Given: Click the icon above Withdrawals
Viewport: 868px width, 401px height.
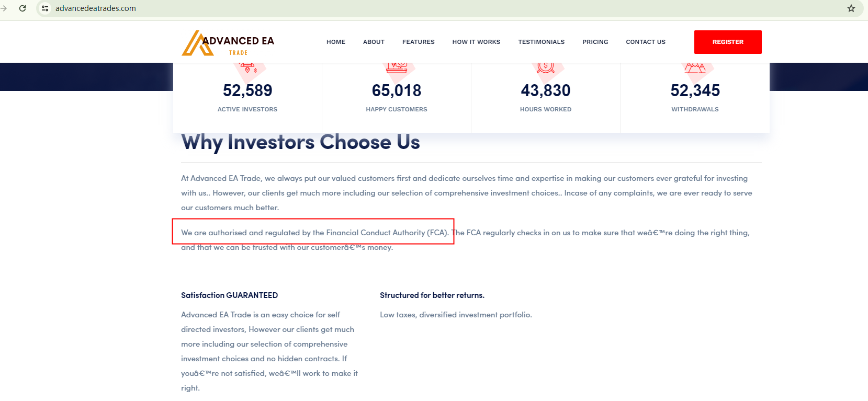Looking at the screenshot, I should pyautogui.click(x=695, y=67).
